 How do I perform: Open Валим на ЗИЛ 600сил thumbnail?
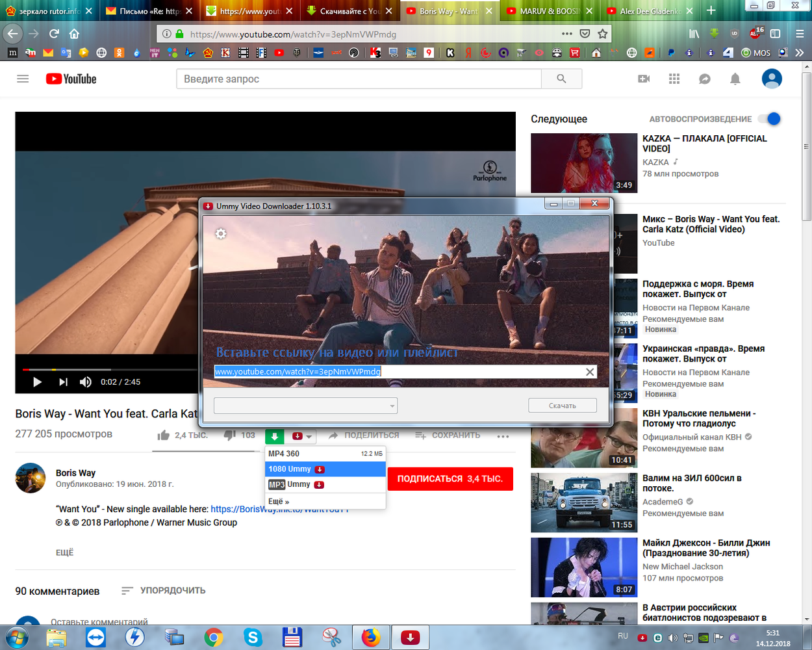(x=584, y=502)
